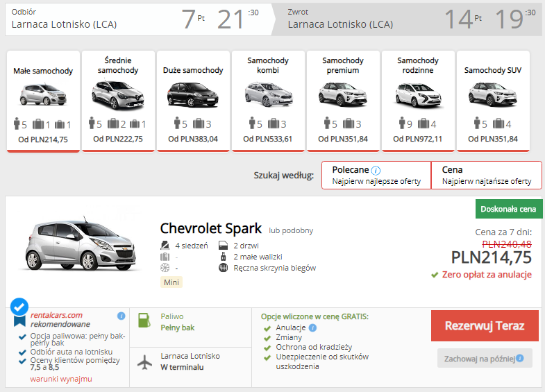
Task: Click info icon next to Polecane
Action: click(376, 171)
